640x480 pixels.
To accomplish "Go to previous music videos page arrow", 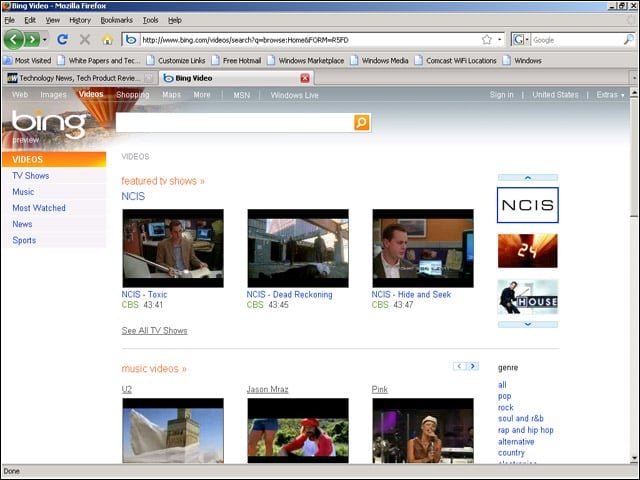I will [459, 366].
